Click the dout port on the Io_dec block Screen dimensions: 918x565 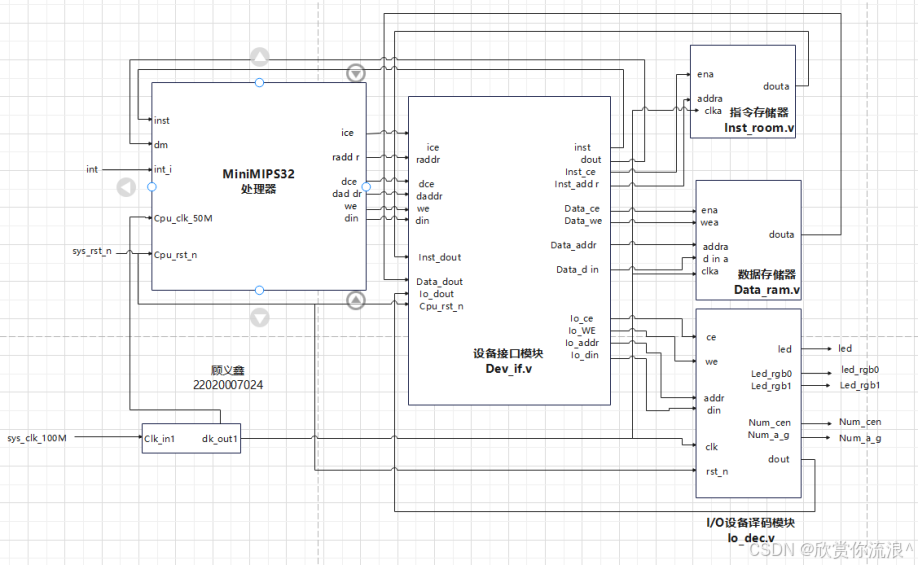[x=779, y=460]
